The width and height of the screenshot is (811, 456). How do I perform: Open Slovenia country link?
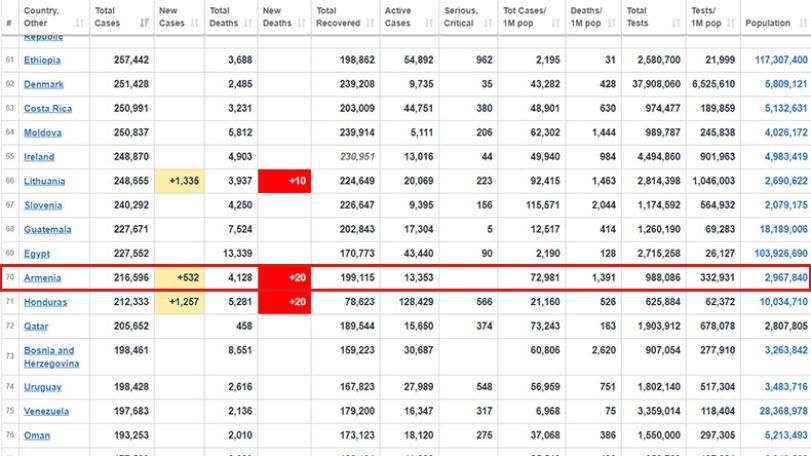[x=43, y=206]
